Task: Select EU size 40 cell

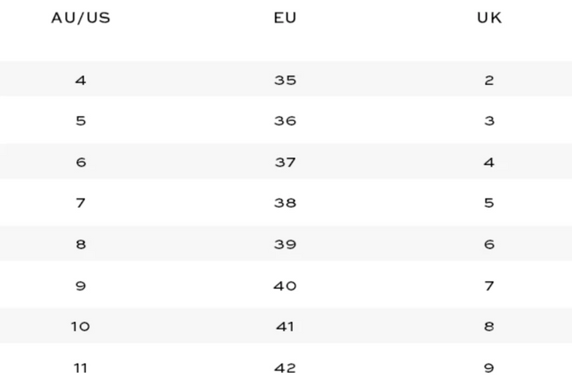Action: point(284,286)
